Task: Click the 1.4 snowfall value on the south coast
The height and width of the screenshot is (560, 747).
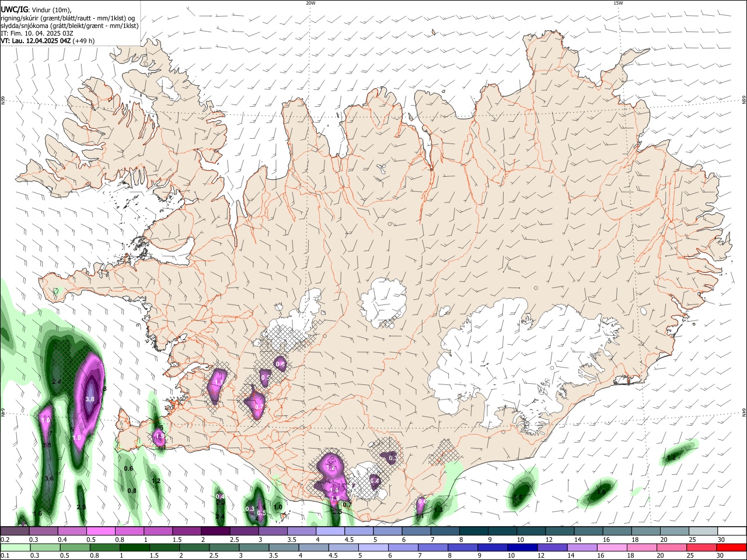Action: point(334,491)
